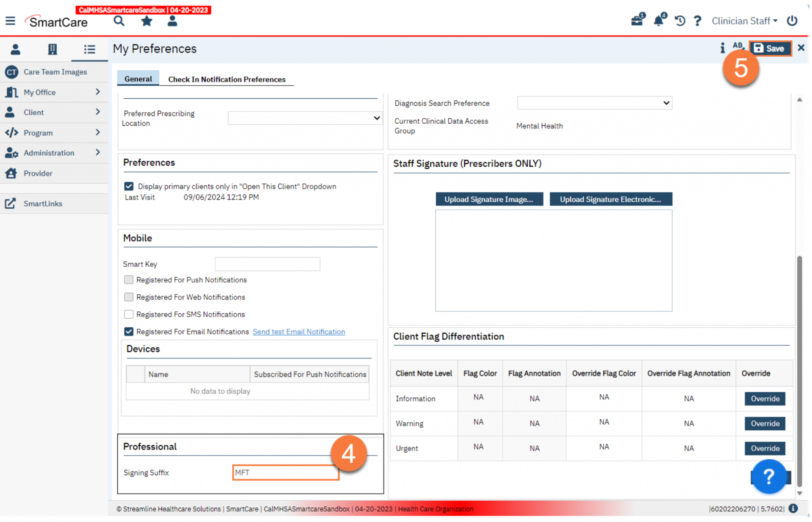Switch to Check In Notification Preferences tab
The image size is (812, 522).
(x=227, y=79)
